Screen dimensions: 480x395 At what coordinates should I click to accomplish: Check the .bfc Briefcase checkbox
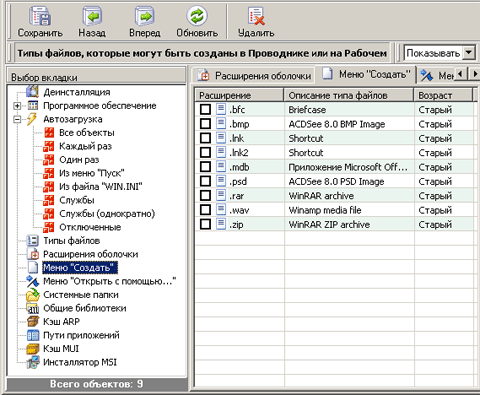[x=205, y=109]
